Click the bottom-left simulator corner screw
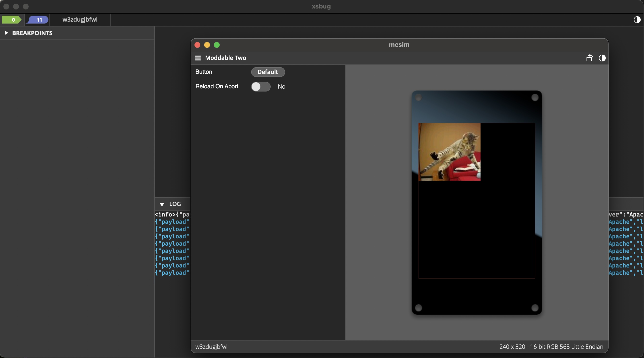 pos(419,308)
